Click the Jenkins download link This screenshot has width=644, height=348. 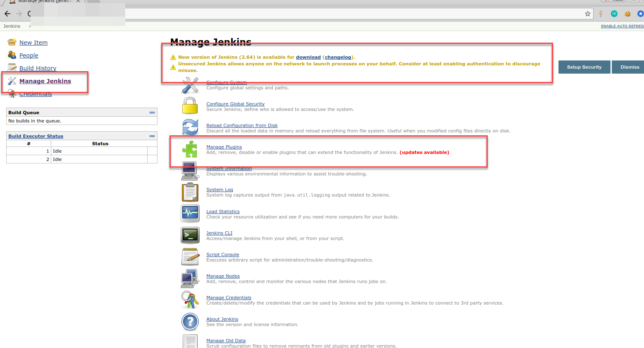[x=308, y=57]
